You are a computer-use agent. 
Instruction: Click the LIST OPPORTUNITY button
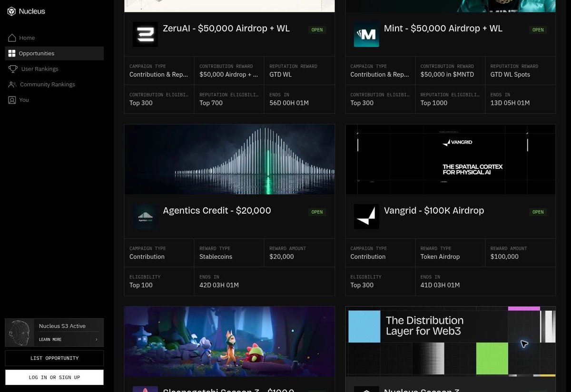pyautogui.click(x=54, y=358)
